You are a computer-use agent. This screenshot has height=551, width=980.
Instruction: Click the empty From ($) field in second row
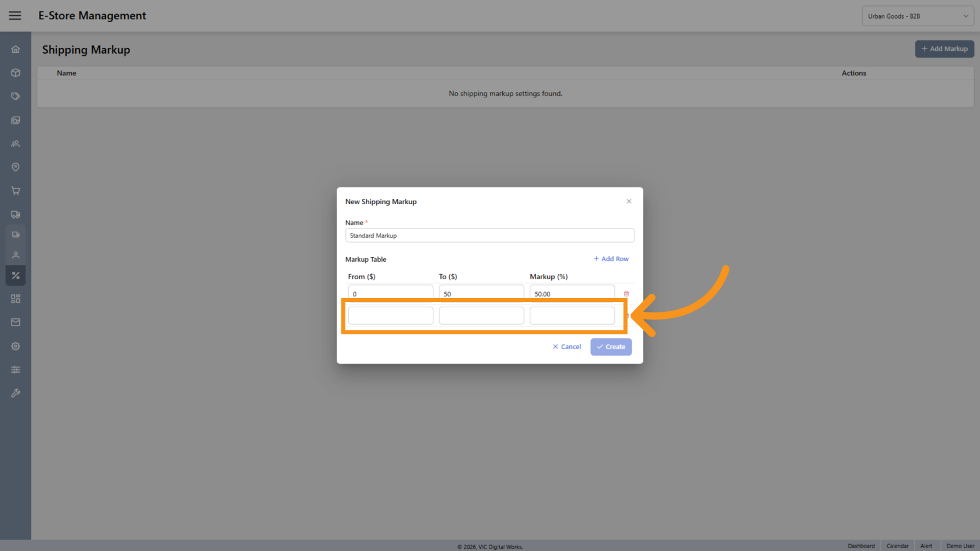tap(391, 315)
